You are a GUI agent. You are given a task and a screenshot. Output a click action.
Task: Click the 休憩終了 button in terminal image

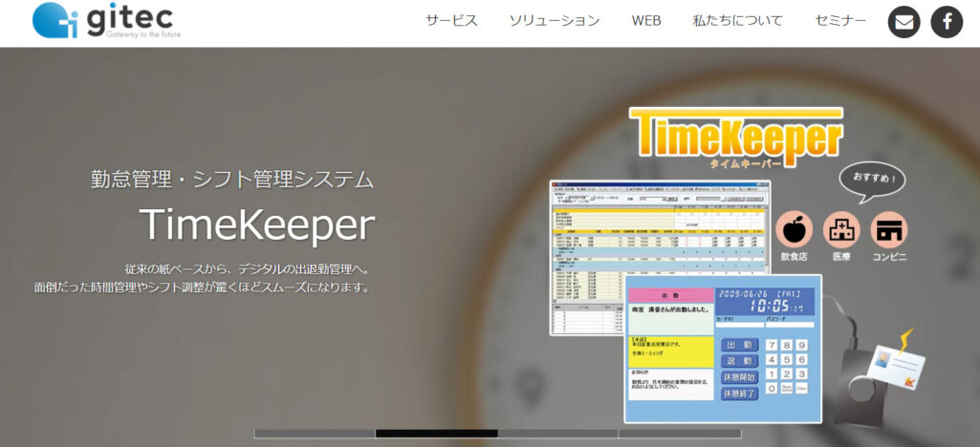[x=740, y=394]
